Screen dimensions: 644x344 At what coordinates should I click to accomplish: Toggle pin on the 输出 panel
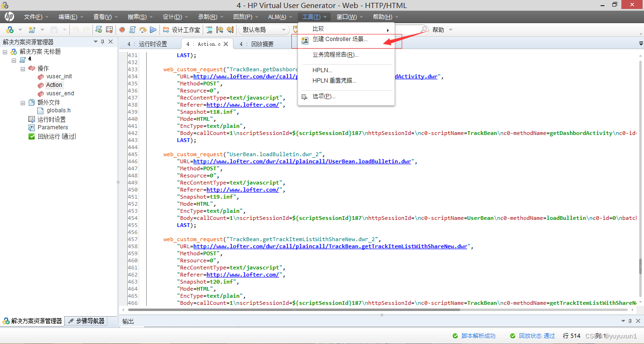[630, 321]
